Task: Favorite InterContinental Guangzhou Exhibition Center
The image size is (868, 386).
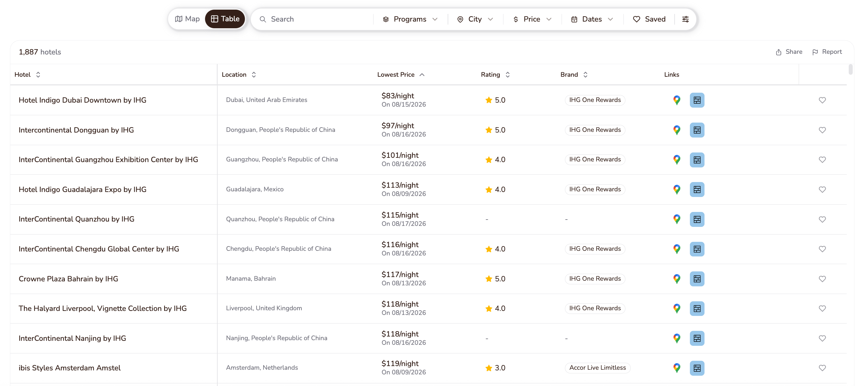Action: click(822, 160)
